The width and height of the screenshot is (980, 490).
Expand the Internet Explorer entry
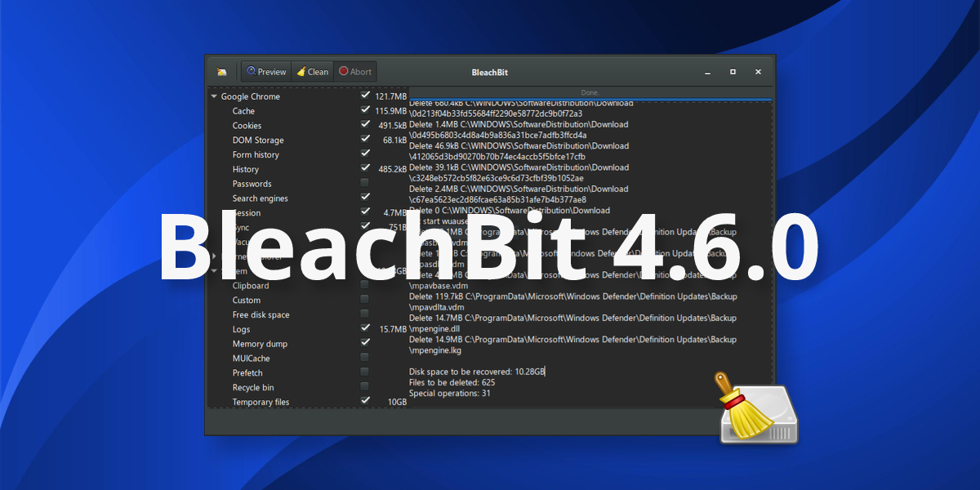tap(214, 256)
